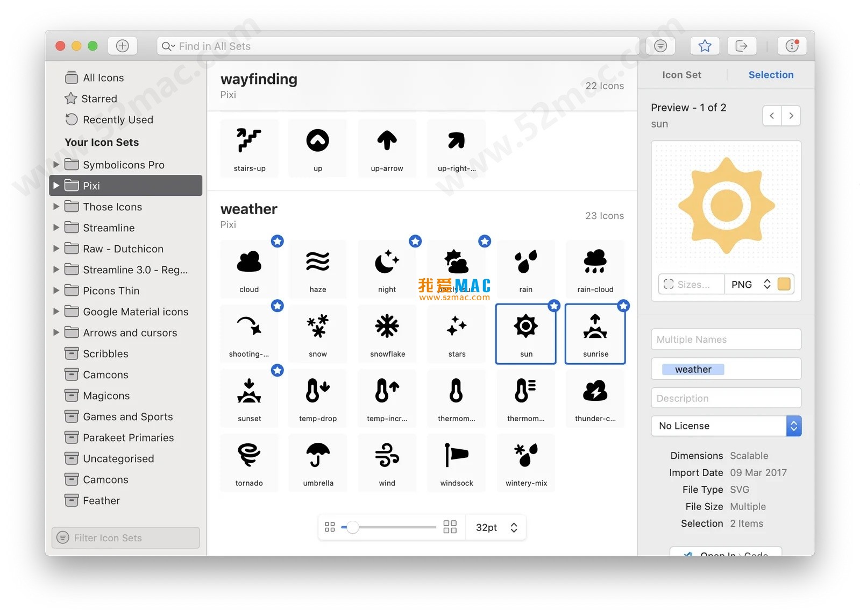This screenshot has height=616, width=860.
Task: Open the Starred list
Action: tap(125, 99)
